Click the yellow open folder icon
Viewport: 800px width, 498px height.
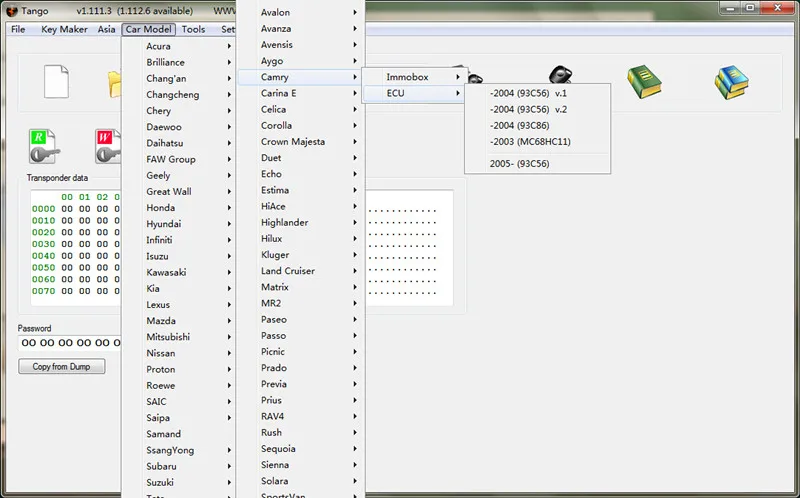tap(115, 84)
